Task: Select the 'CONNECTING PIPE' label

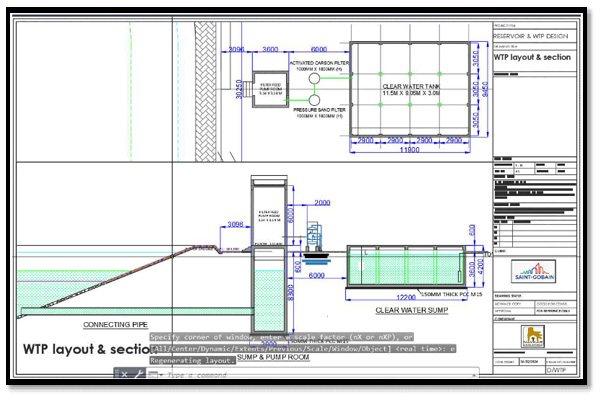Action: 115,325
